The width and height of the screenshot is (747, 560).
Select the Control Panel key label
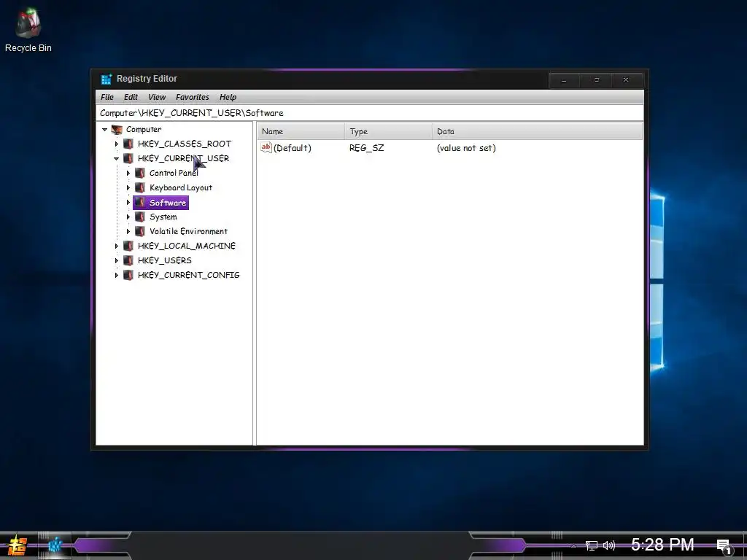[174, 173]
